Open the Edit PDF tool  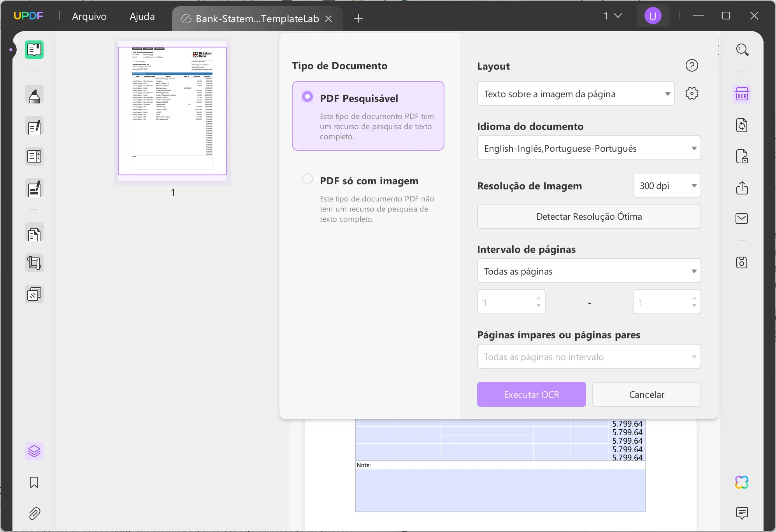(x=34, y=126)
